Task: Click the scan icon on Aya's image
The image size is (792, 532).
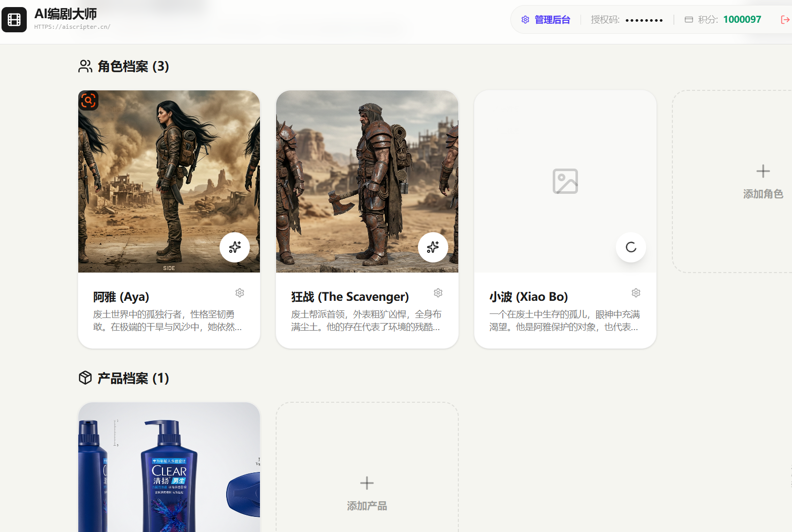Action: point(88,100)
